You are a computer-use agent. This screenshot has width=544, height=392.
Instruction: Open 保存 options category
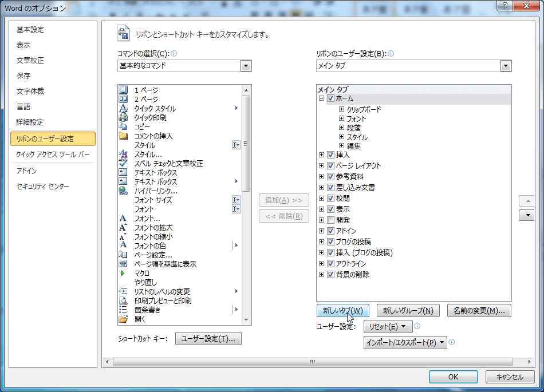coord(53,76)
